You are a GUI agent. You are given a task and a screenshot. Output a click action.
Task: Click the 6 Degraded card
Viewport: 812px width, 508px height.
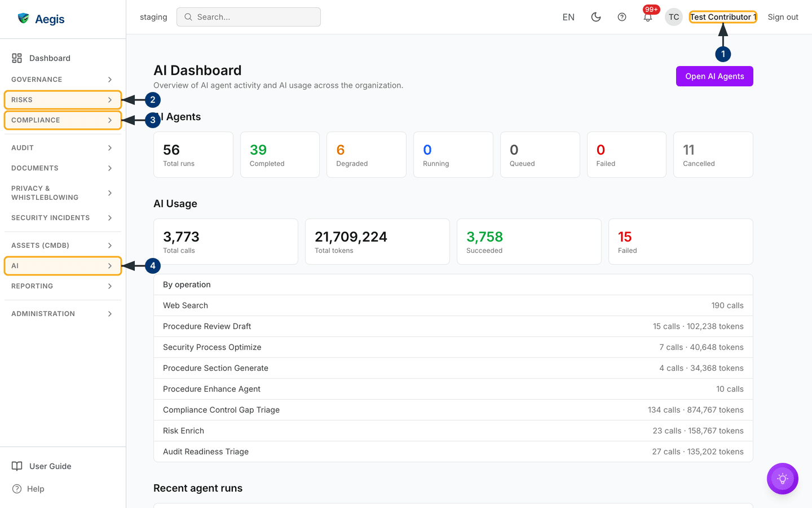(x=367, y=155)
